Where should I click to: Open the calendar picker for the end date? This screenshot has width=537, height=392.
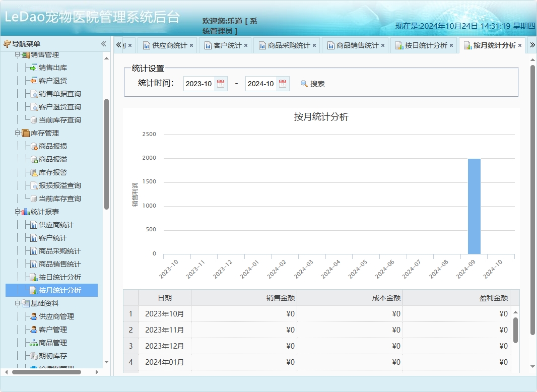click(x=282, y=83)
